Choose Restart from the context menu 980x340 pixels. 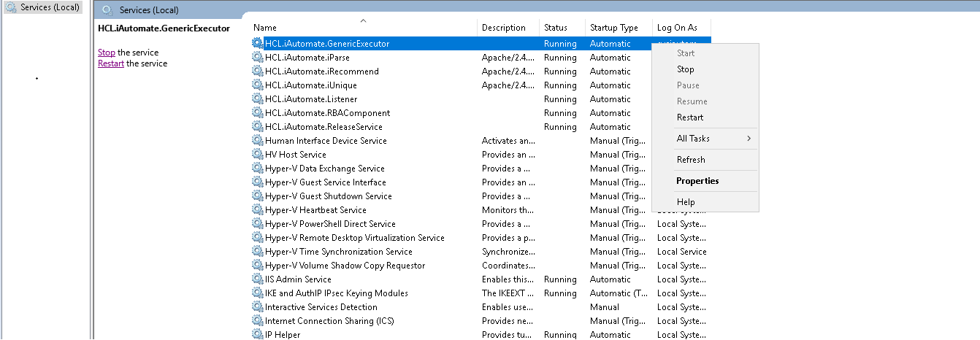tap(690, 117)
